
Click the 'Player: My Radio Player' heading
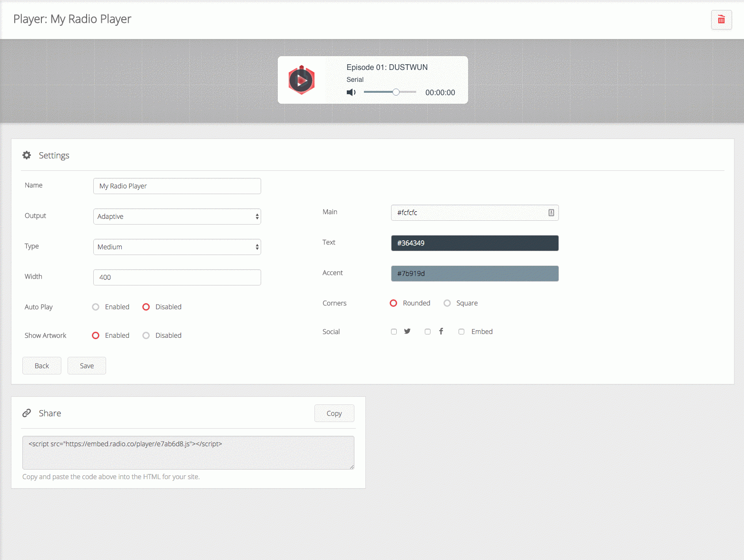point(72,19)
